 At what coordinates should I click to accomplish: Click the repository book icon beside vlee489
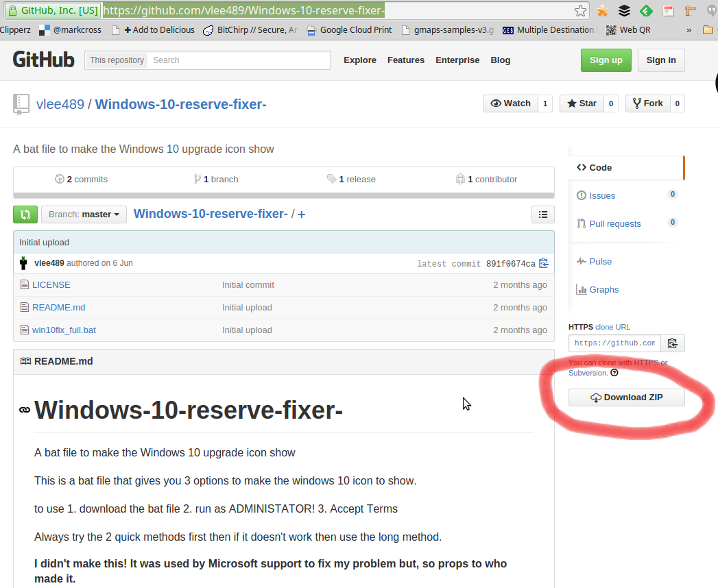pos(21,104)
